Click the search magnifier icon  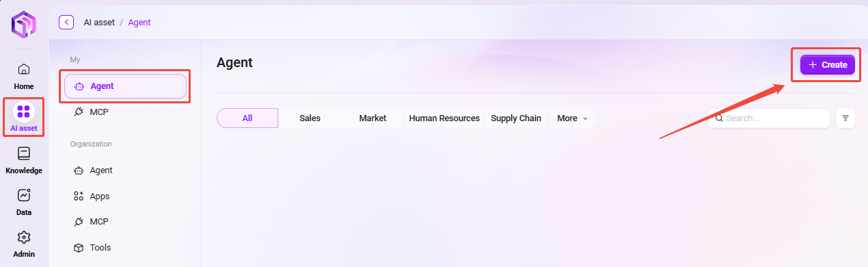click(720, 118)
